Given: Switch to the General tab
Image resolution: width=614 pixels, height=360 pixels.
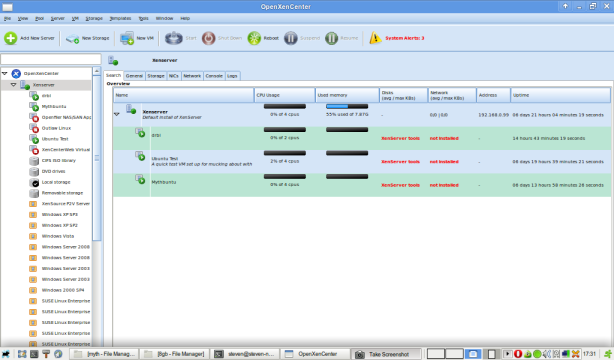Looking at the screenshot, I should pyautogui.click(x=134, y=76).
